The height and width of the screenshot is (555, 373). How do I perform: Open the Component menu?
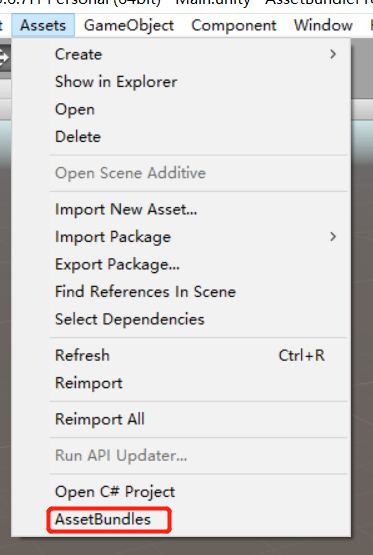click(x=234, y=25)
